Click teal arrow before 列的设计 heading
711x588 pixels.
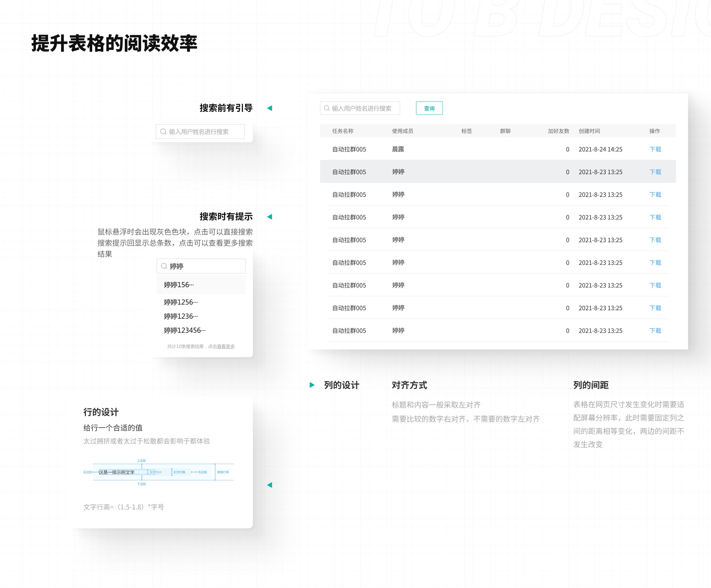(x=312, y=385)
